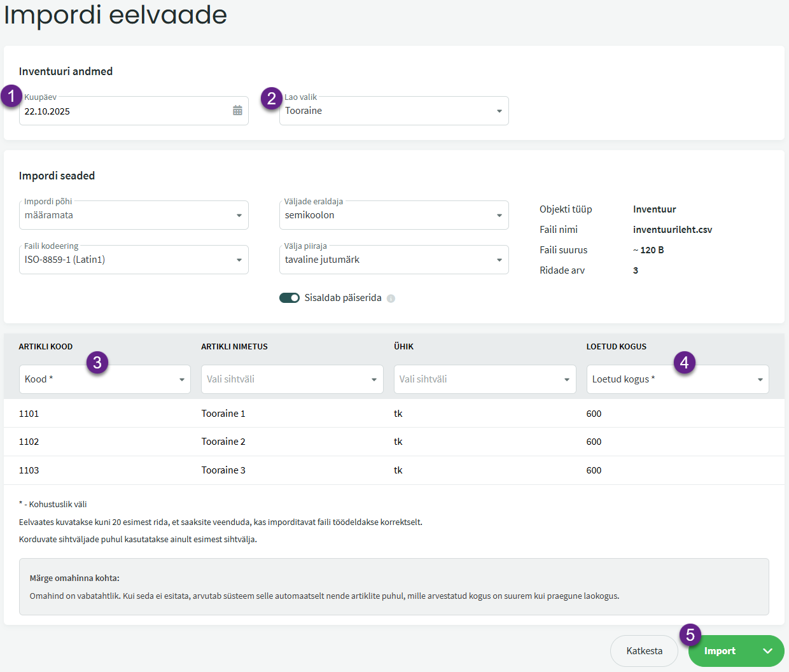Screen dimensions: 789x672
Task: Open the Loetud kogus mapping dropdown
Action: pos(677,379)
